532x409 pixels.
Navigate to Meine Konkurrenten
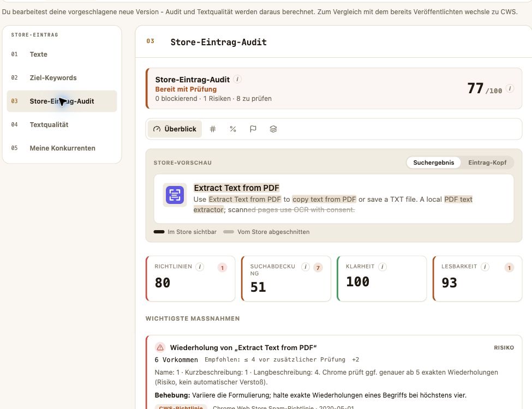[x=62, y=148]
